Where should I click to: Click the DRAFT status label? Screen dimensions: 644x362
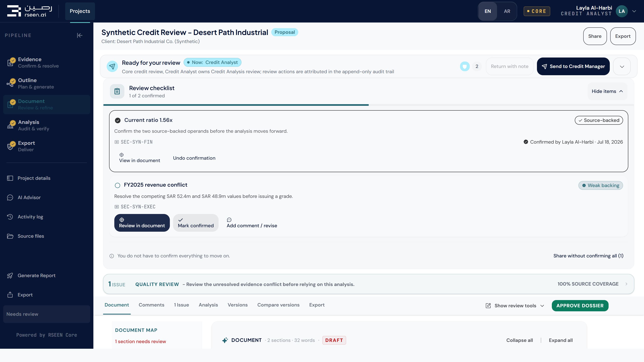click(x=334, y=340)
